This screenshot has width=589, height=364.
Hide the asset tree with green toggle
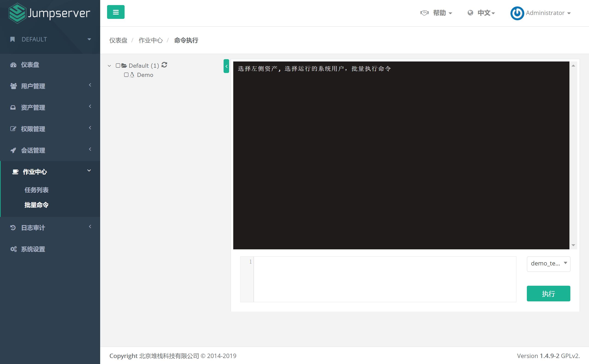[226, 66]
